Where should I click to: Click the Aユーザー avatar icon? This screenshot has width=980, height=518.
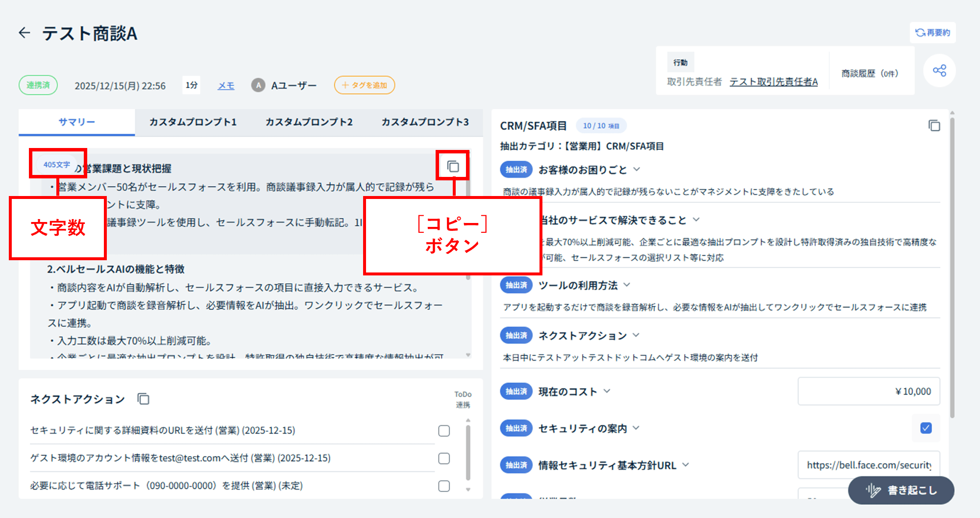258,85
